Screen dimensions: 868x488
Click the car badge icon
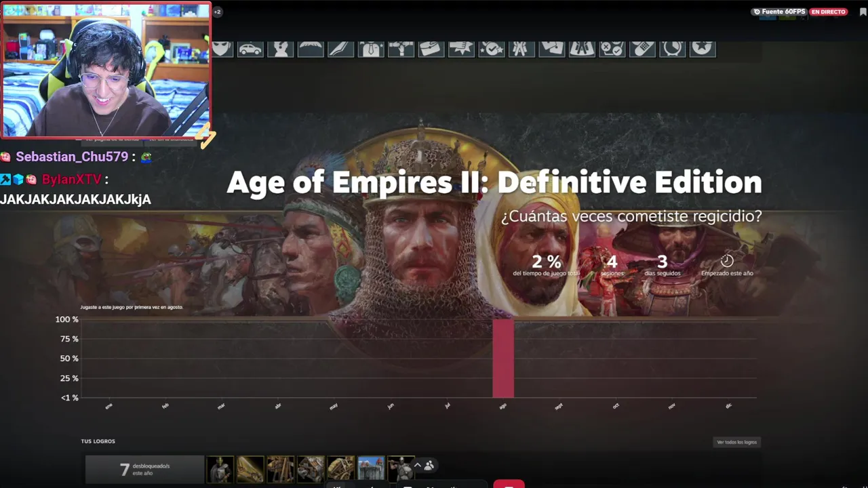[x=250, y=49]
